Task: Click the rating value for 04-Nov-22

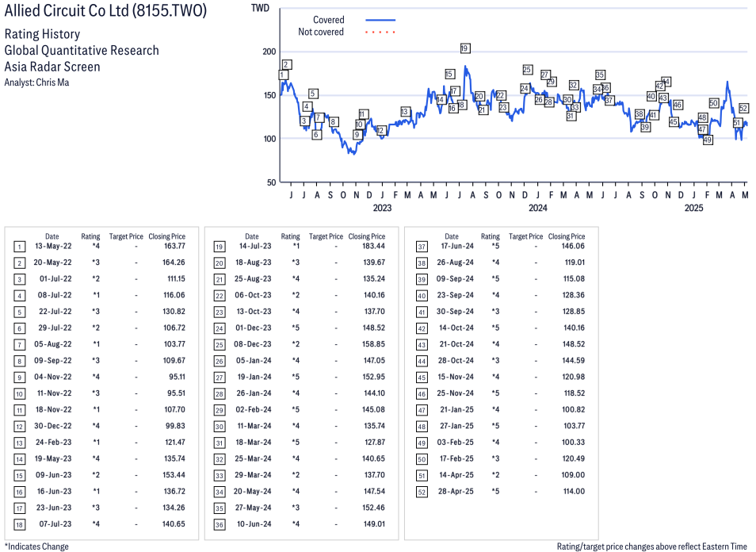Action: pyautogui.click(x=96, y=377)
